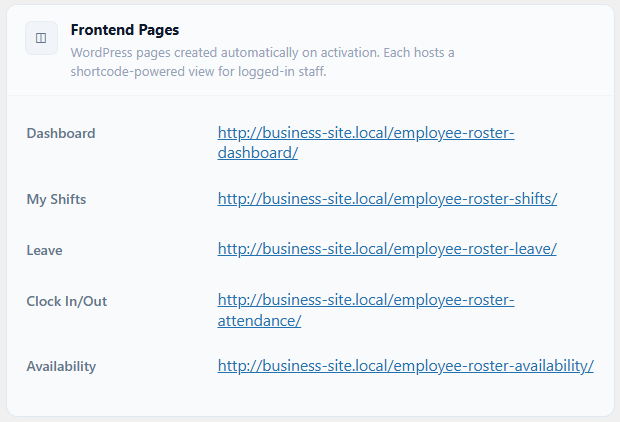Screen dimensions: 620x422
Task: Click the Frontend Pages layout icon
Action: point(41,38)
